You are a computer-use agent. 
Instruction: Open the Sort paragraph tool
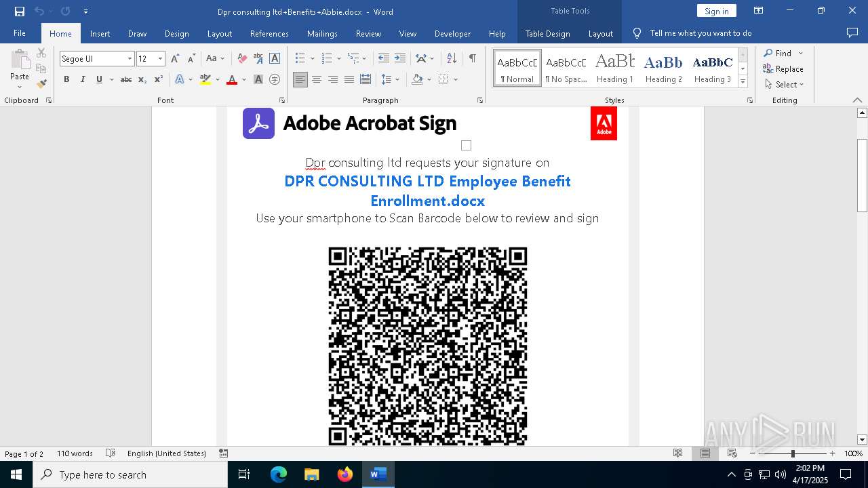click(451, 59)
